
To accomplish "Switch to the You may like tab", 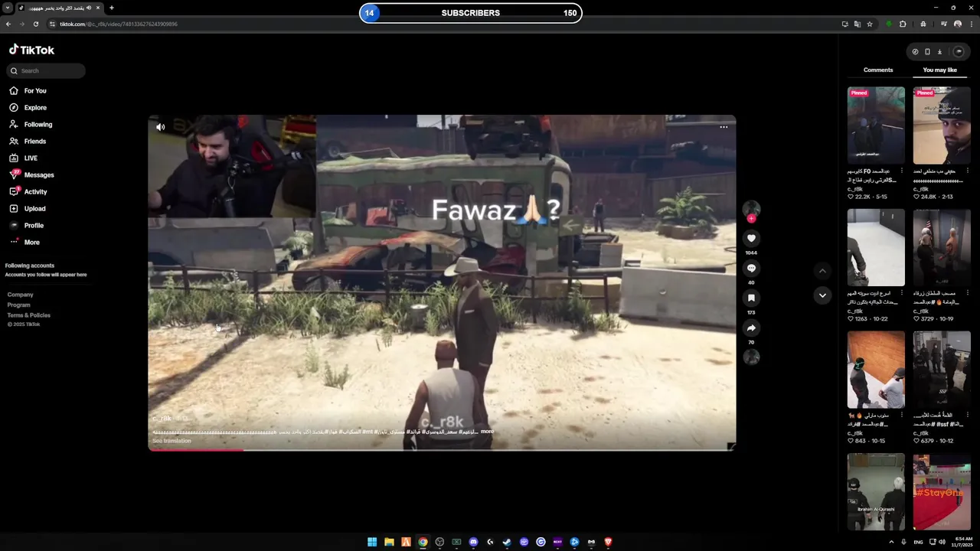I will (x=939, y=70).
